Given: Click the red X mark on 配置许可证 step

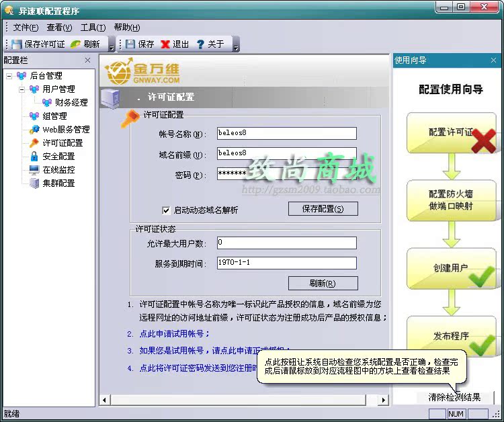Looking at the screenshot, I should [484, 140].
